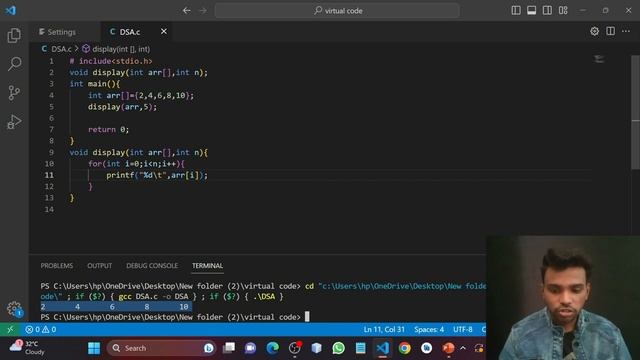Click the printf statement on line 11
The image size is (640, 360).
(157, 175)
